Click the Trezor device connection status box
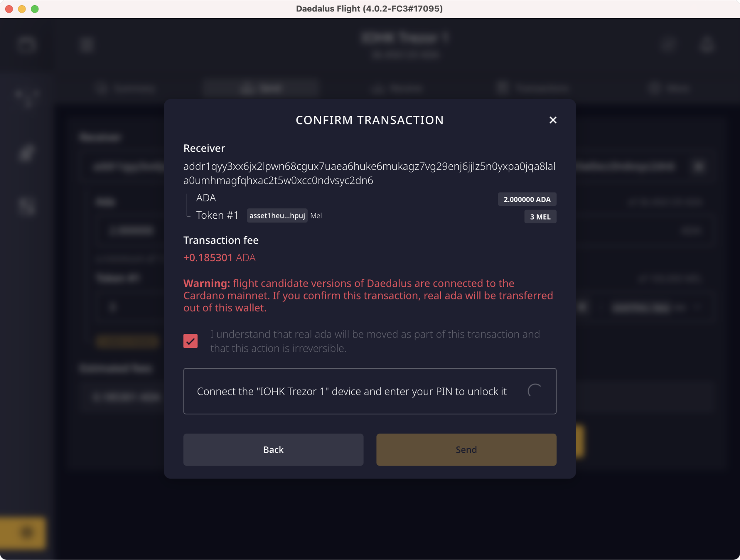This screenshot has width=740, height=560. 369,391
